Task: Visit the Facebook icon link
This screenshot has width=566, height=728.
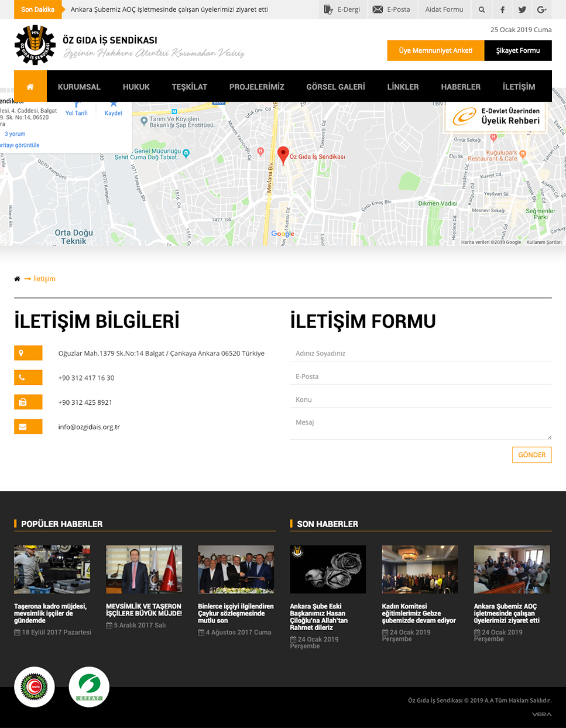Action: (502, 9)
